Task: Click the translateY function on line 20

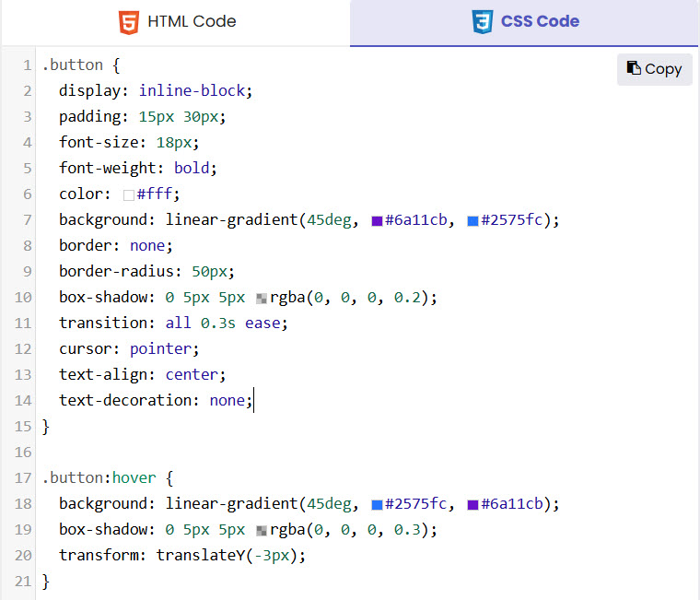Action: pyautogui.click(x=201, y=556)
